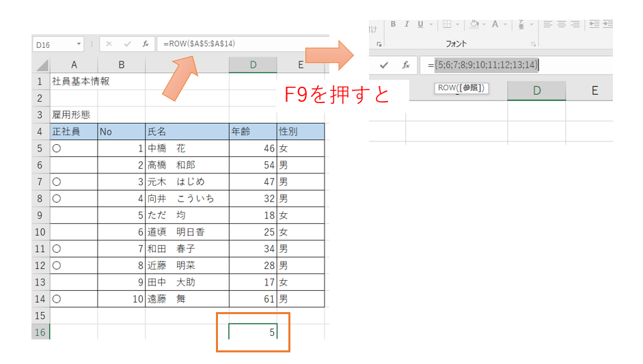643x364 pixels.
Task: Click the name cell 近藤 明菜
Action: pos(187,266)
